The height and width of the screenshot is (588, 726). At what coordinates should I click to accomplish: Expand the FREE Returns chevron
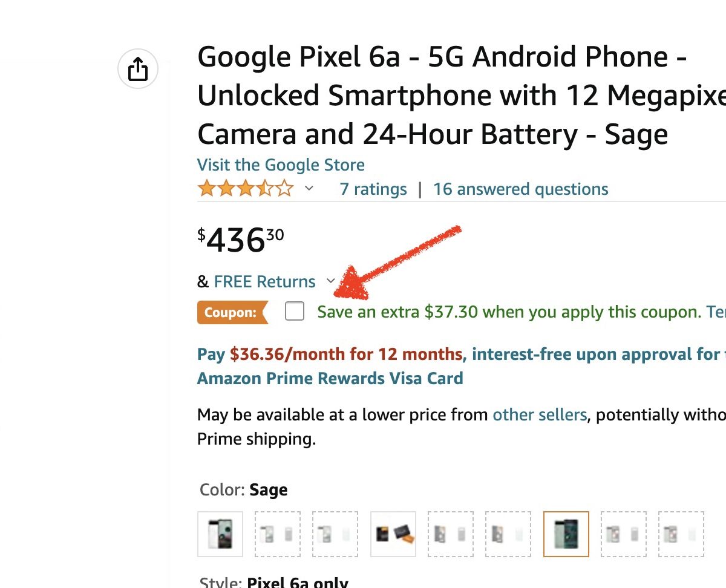click(x=330, y=281)
